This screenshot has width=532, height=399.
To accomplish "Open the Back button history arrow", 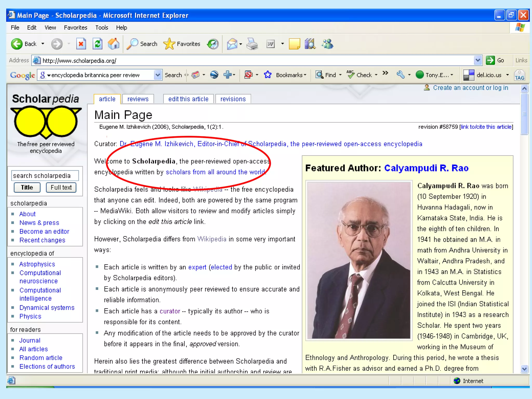I will tap(43, 44).
